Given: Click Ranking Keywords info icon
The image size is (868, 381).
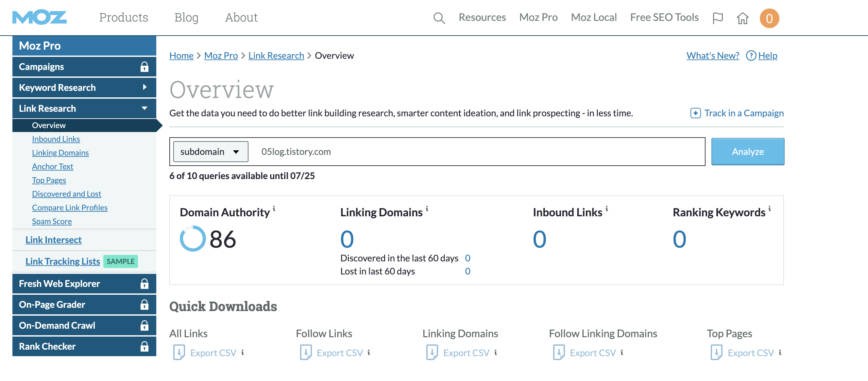Looking at the screenshot, I should 770,208.
